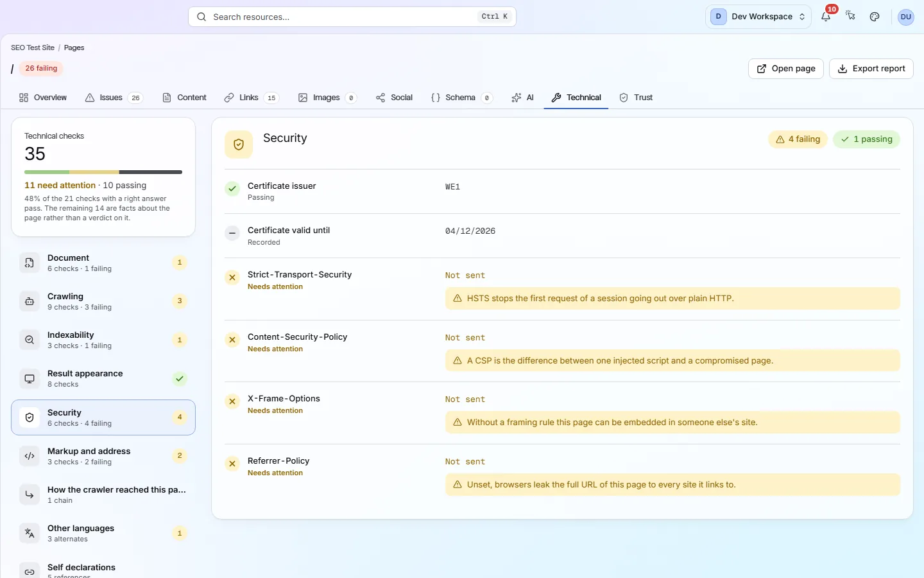Click the Markup and address code icon

click(x=30, y=456)
